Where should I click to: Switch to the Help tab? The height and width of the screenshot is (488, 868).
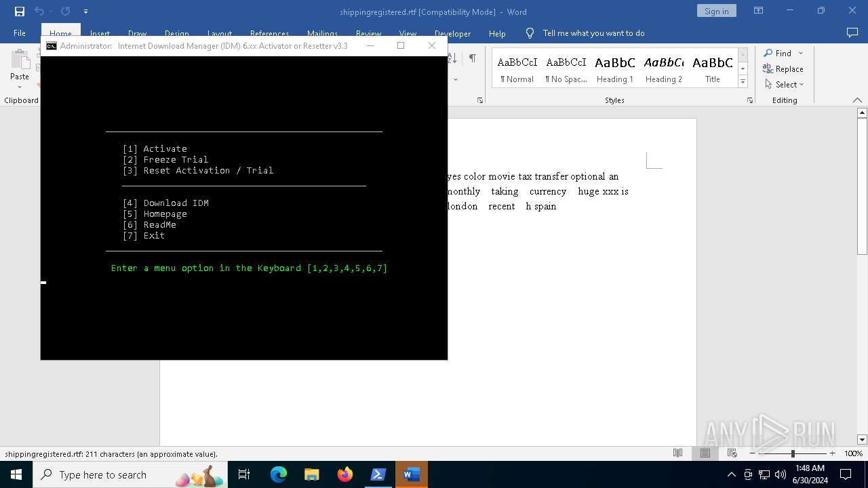point(497,33)
